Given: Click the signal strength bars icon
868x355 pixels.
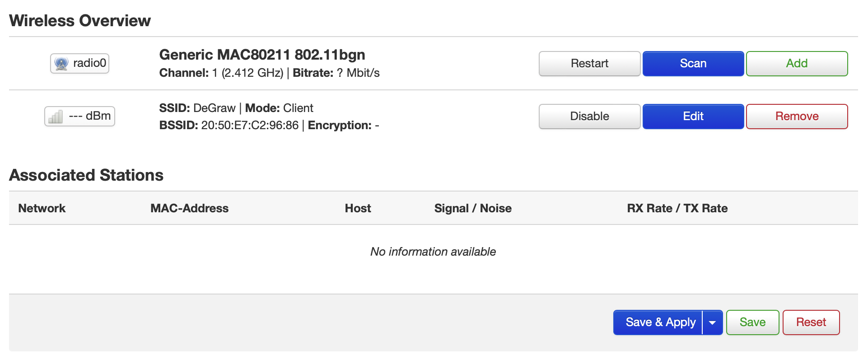Looking at the screenshot, I should pos(56,117).
